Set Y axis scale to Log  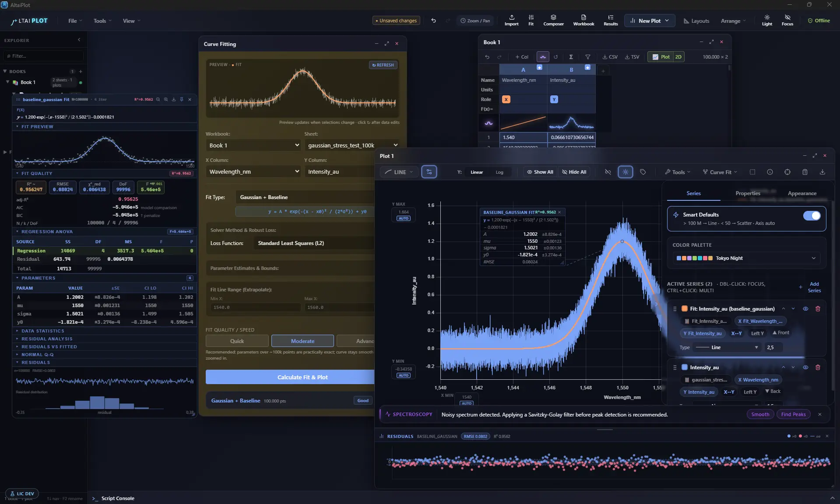499,172
